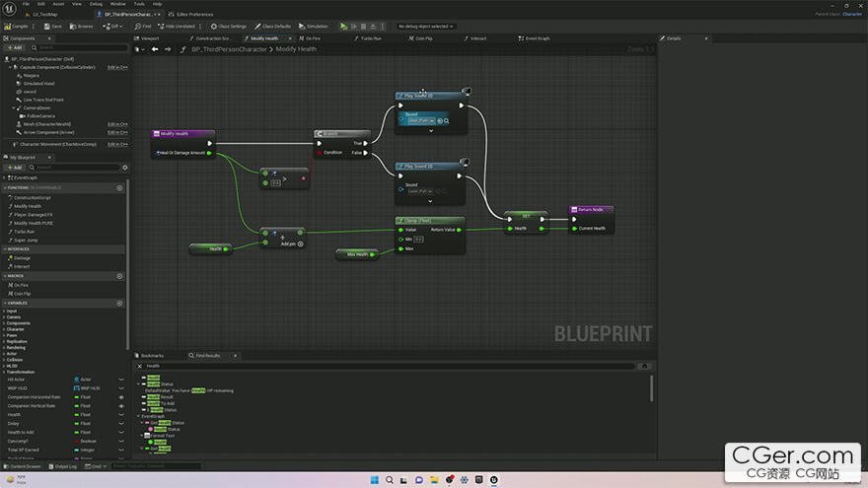Switch to the Coin Flip tab
The width and height of the screenshot is (868, 488).
click(421, 38)
